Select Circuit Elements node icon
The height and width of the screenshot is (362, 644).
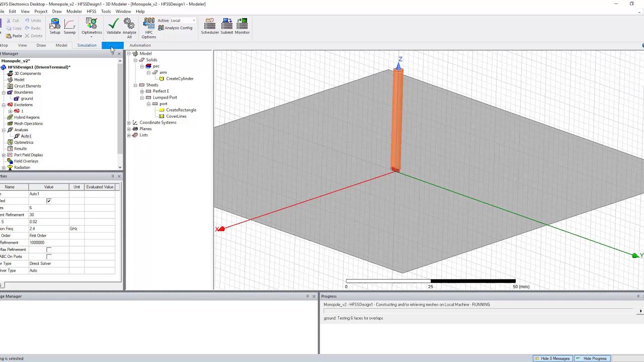[x=10, y=86]
